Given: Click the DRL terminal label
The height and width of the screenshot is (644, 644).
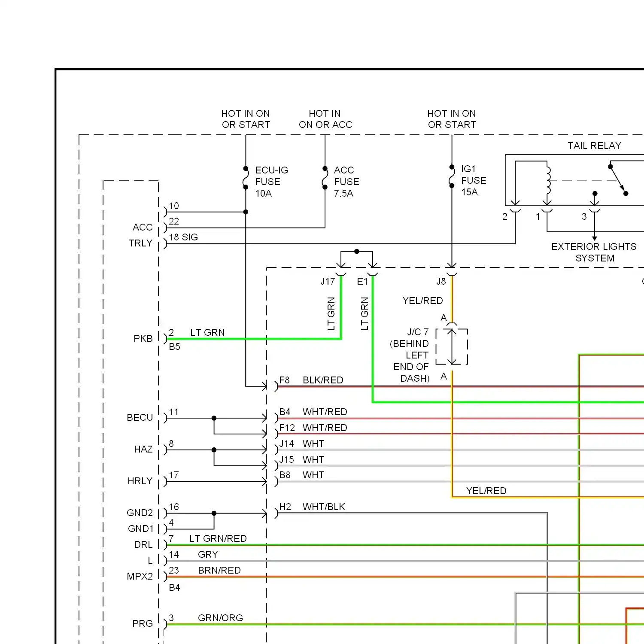Looking at the screenshot, I should tap(143, 544).
